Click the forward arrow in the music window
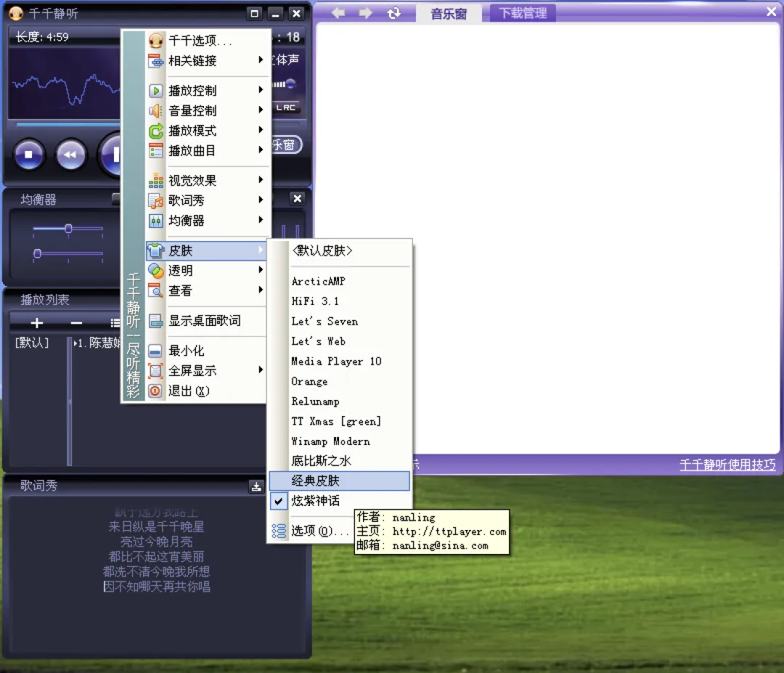Screen dimensions: 784x673 tap(366, 12)
